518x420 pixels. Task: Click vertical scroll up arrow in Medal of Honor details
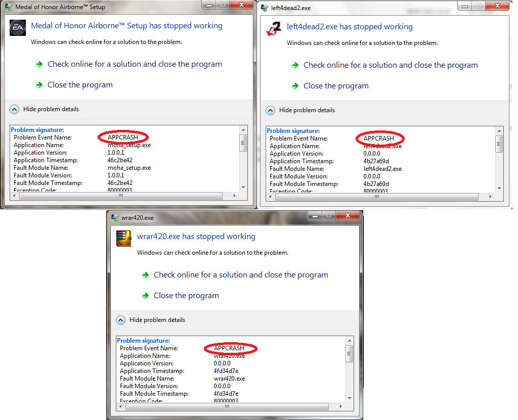pyautogui.click(x=243, y=130)
